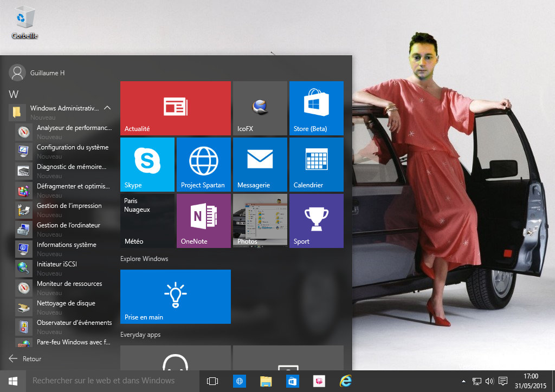Open Informations système icon

[x=24, y=249]
